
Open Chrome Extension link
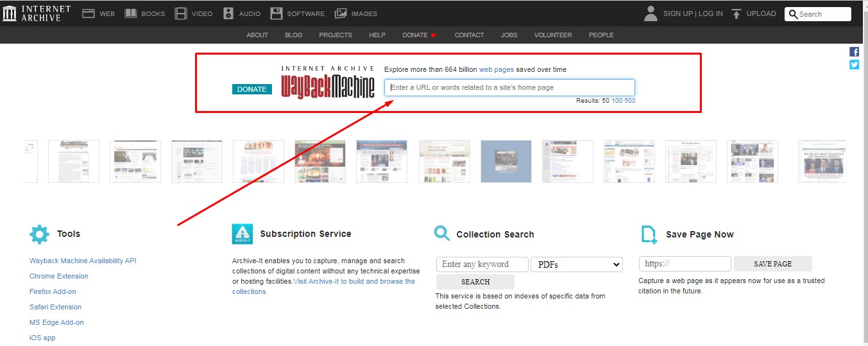point(59,276)
